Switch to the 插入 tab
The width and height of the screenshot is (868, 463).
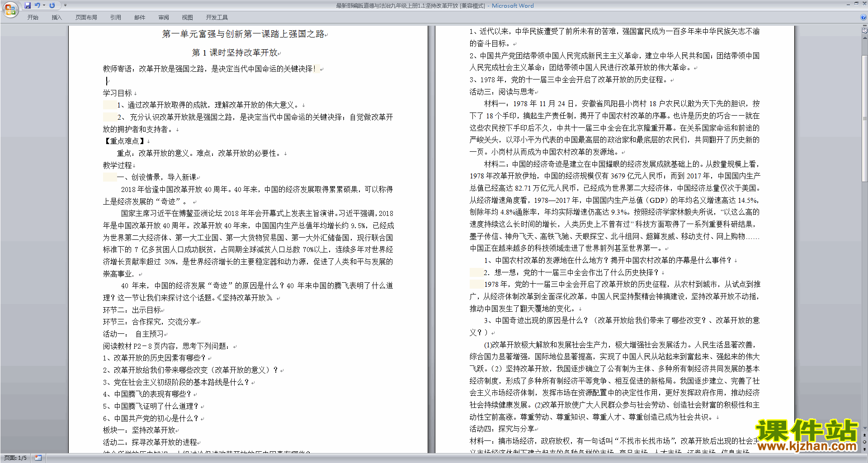pos(57,18)
